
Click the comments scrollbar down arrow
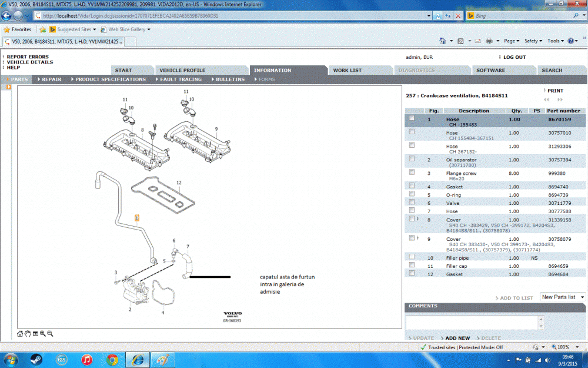pos(541,326)
